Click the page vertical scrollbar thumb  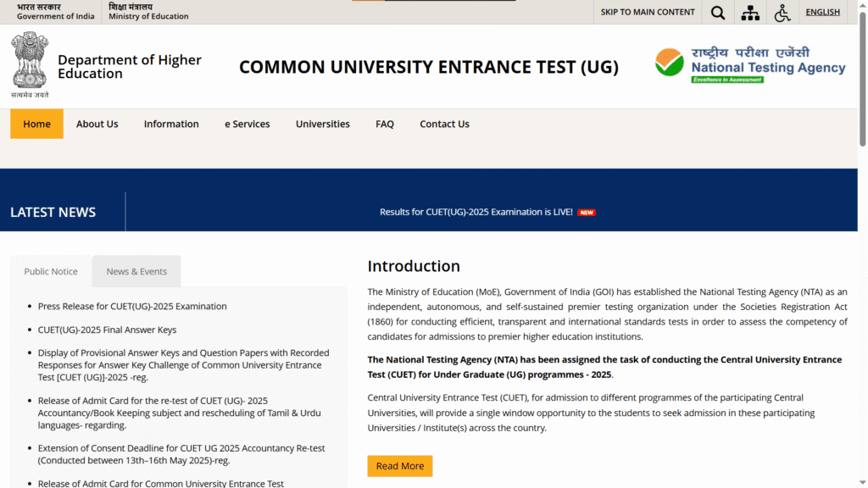pyautogui.click(x=862, y=79)
